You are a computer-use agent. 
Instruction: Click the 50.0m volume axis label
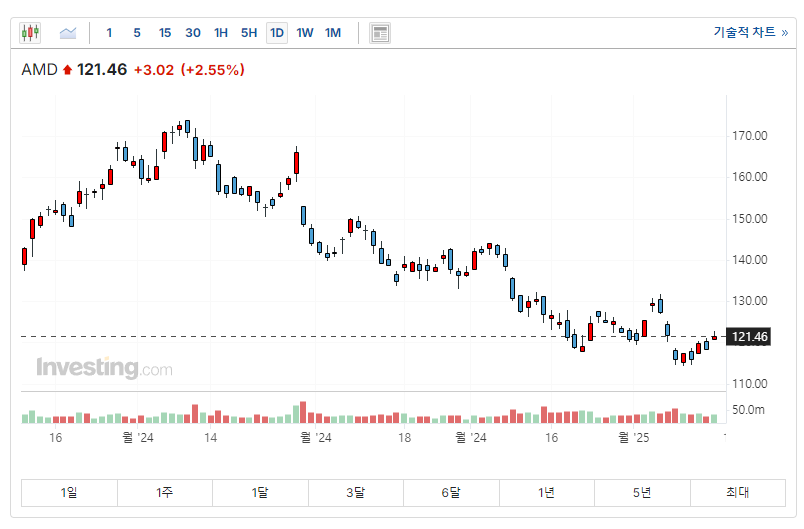tap(748, 410)
